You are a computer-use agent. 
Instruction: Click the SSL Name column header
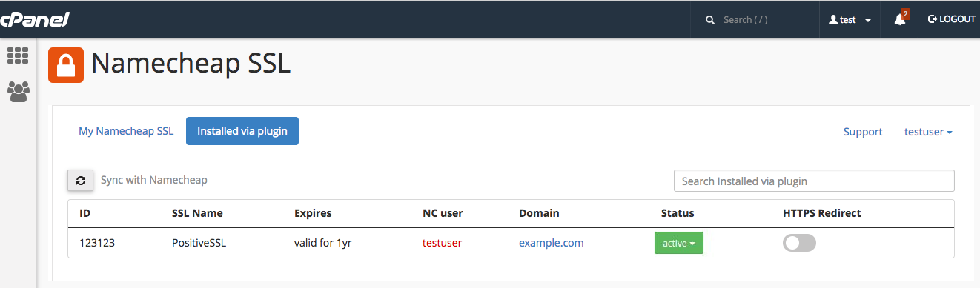coord(197,213)
